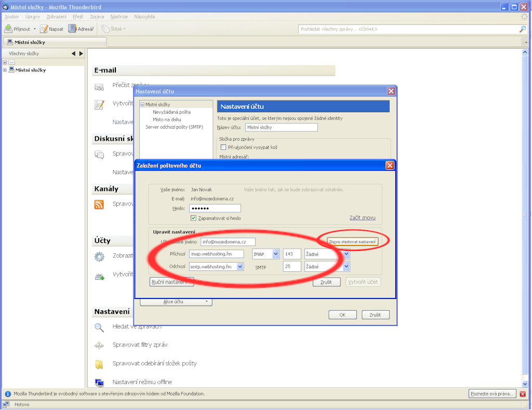Click the Začít znovu link
This screenshot has height=410, width=532.
pyautogui.click(x=362, y=218)
